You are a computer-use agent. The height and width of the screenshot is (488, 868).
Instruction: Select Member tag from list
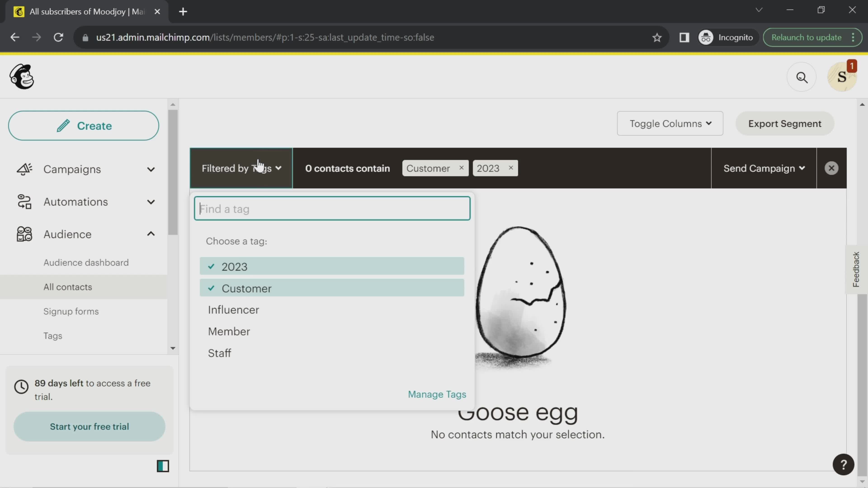229,331
